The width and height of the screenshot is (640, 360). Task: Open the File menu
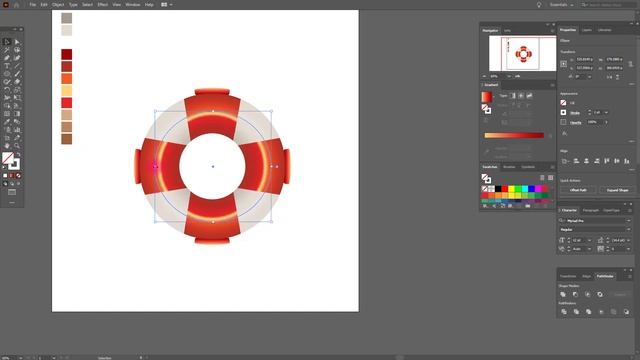(33, 4)
